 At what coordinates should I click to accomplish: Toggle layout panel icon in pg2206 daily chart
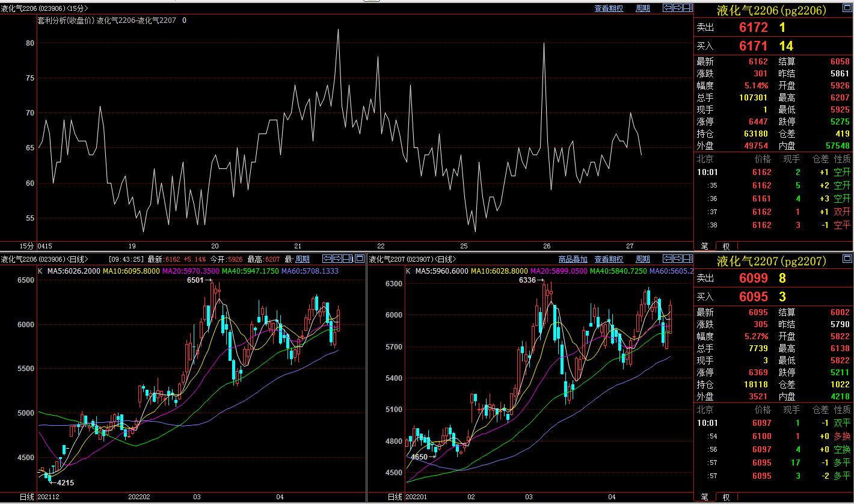tap(348, 259)
